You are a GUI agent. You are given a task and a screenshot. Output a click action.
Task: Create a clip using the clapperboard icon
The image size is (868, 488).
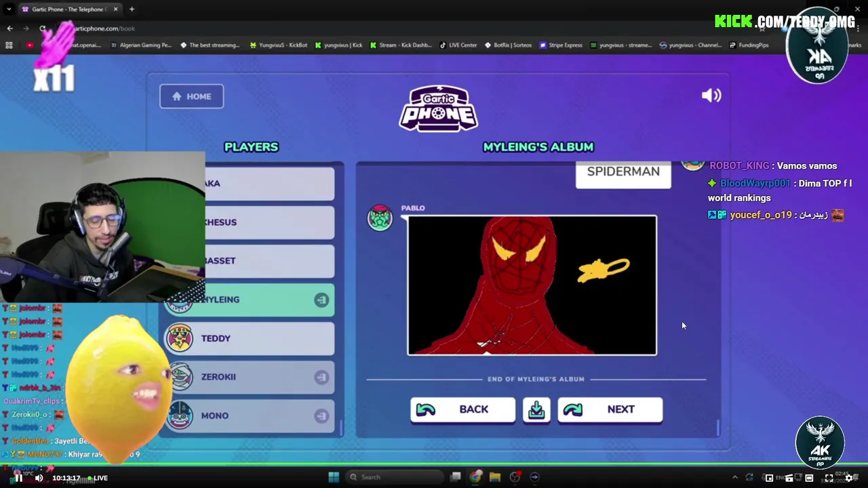click(789, 478)
